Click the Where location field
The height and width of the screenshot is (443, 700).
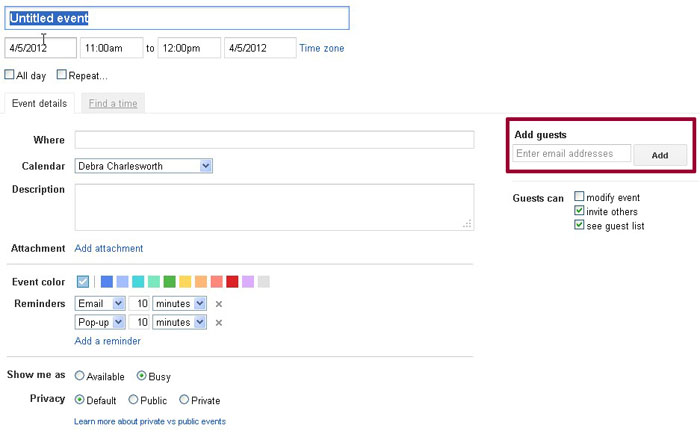pyautogui.click(x=275, y=140)
